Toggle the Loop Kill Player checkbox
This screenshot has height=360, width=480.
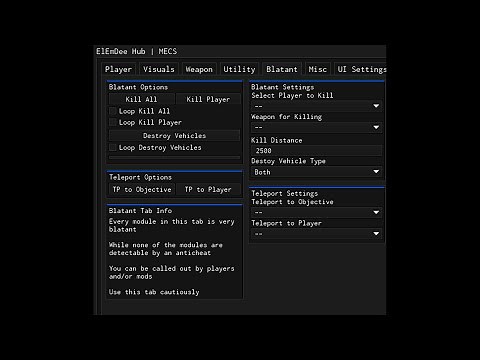(x=113, y=122)
